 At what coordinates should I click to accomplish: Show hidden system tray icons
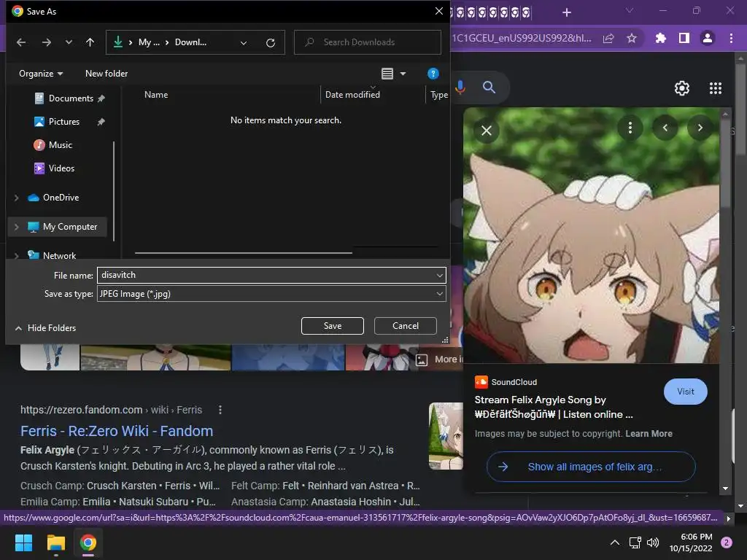pos(615,542)
